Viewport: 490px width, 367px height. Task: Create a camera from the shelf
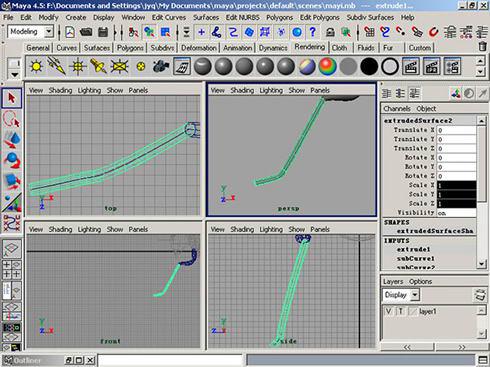tap(161, 66)
